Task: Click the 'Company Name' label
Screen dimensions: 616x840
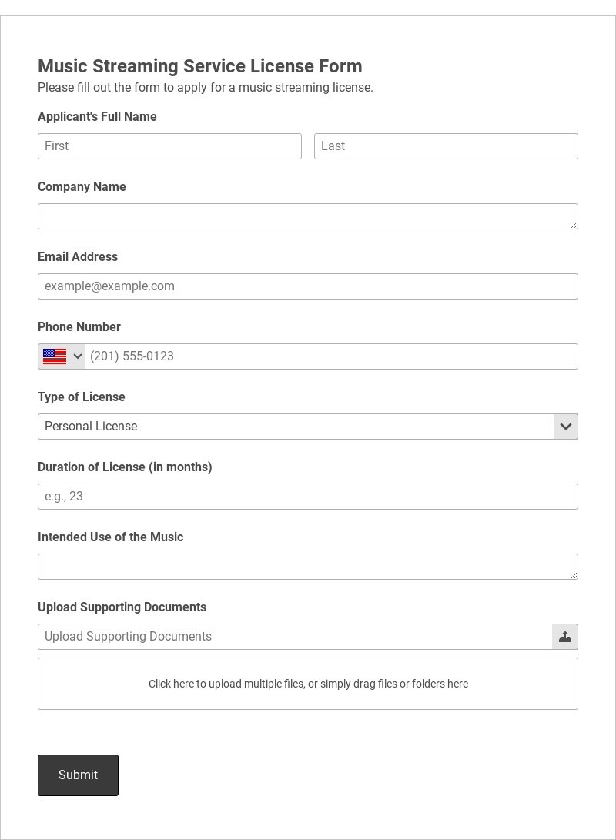Action: coord(82,187)
